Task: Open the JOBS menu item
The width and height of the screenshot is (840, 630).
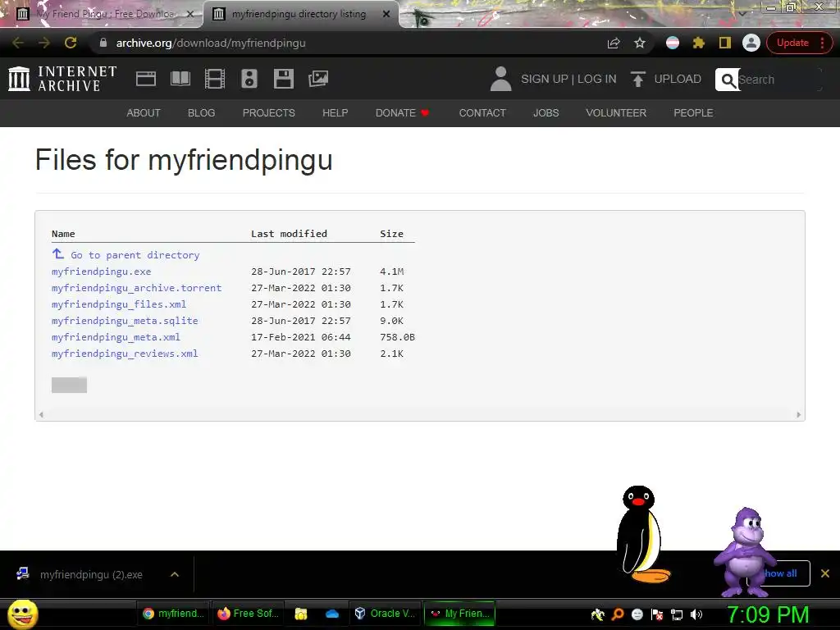Action: click(x=546, y=113)
